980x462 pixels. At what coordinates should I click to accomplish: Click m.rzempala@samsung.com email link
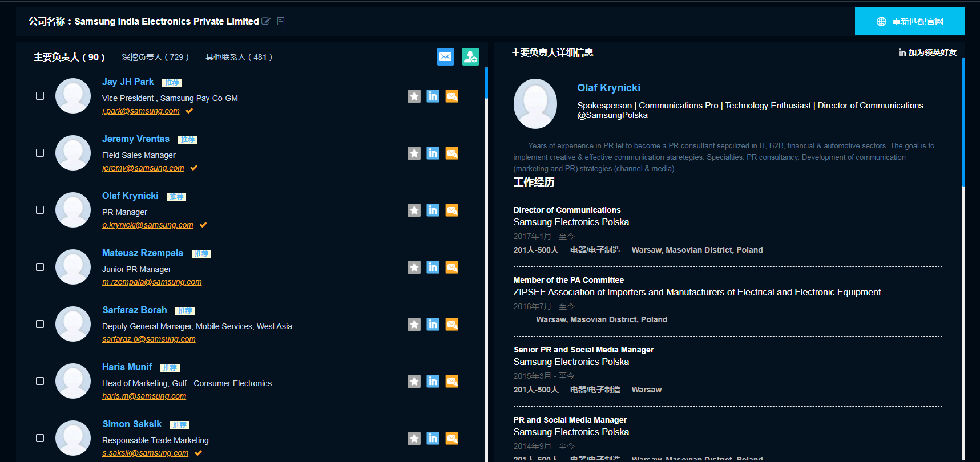click(152, 282)
